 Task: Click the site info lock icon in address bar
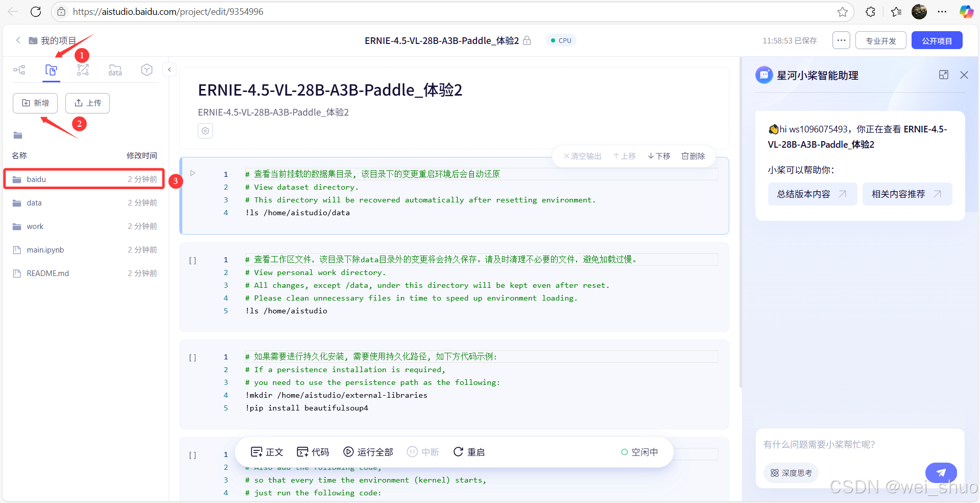(61, 12)
